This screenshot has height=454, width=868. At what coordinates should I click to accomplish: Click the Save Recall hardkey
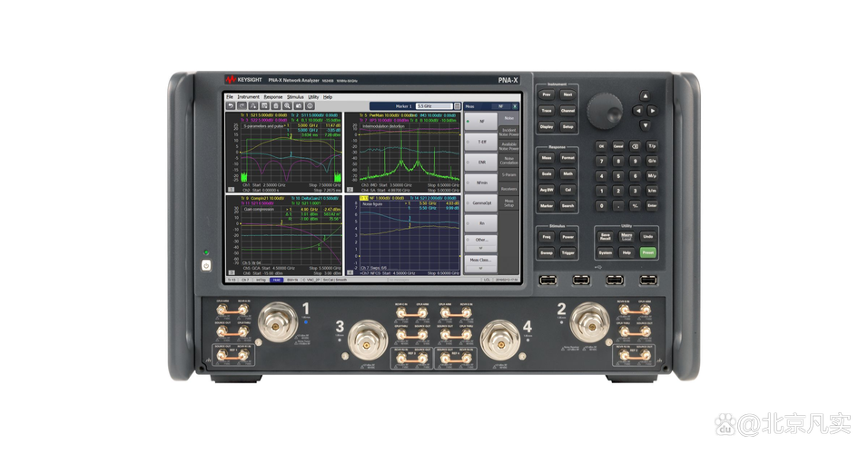605,236
